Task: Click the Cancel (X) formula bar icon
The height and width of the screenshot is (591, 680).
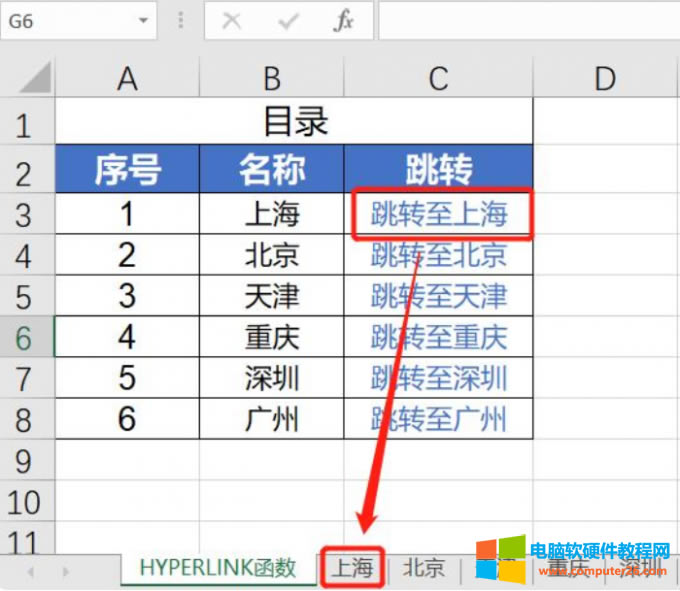Action: [x=232, y=21]
